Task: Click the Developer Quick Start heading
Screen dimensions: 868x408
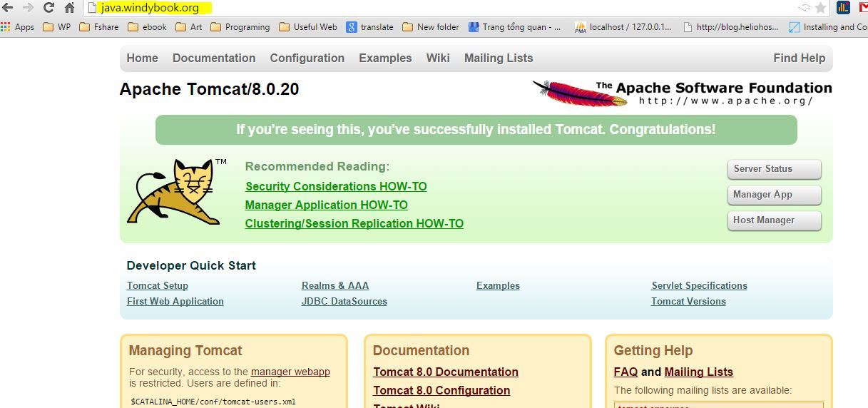Action: (191, 265)
